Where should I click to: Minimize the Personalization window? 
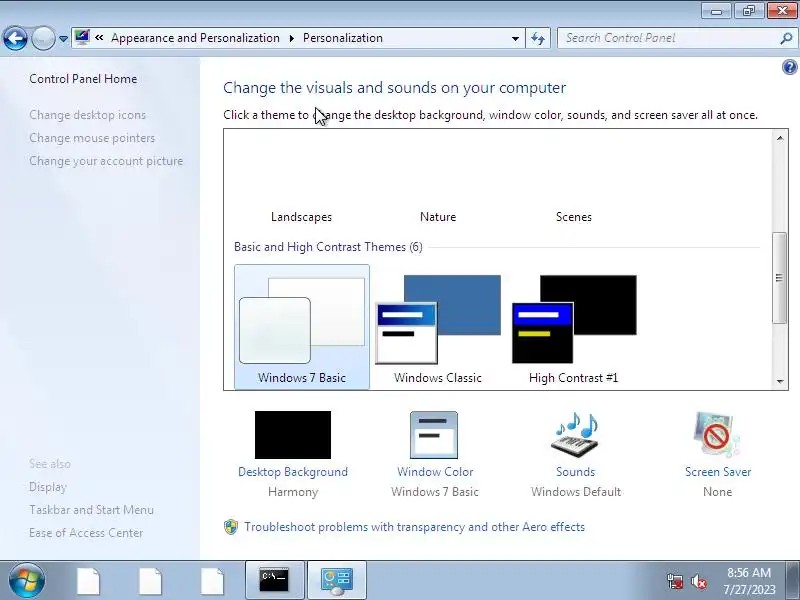tap(716, 11)
